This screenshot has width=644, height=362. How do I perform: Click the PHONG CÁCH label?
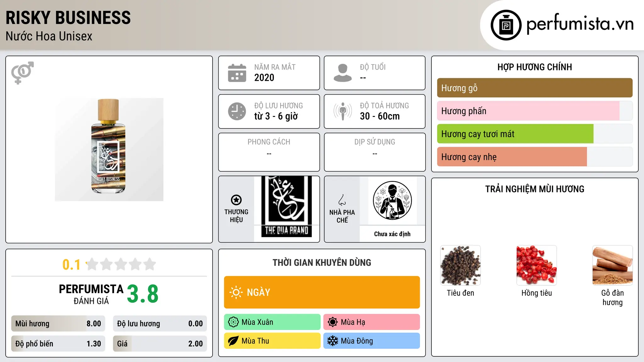269,142
